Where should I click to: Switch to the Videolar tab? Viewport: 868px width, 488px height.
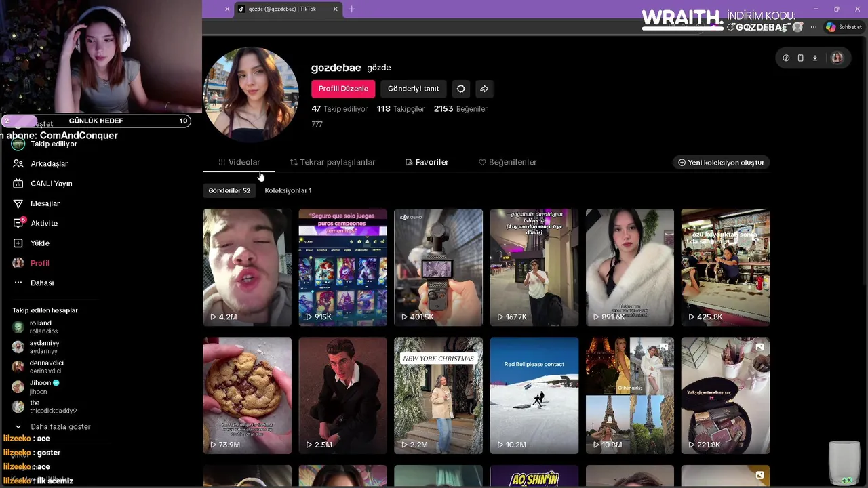point(239,162)
